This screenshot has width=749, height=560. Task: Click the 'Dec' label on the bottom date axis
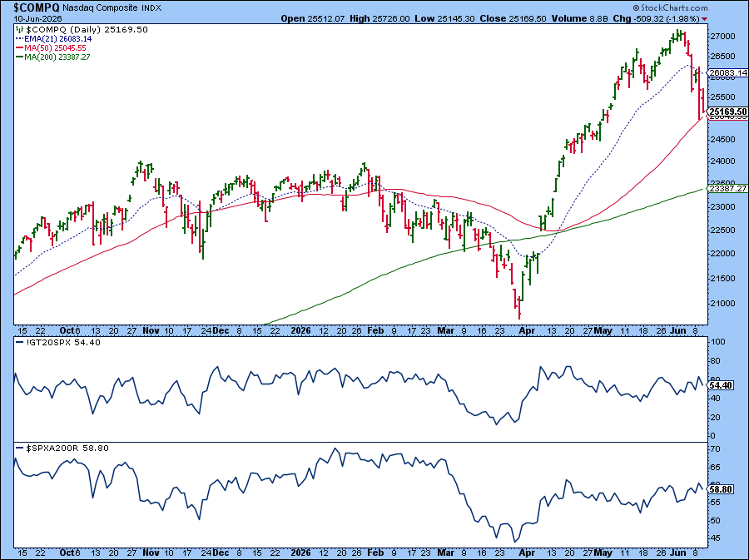tap(221, 553)
